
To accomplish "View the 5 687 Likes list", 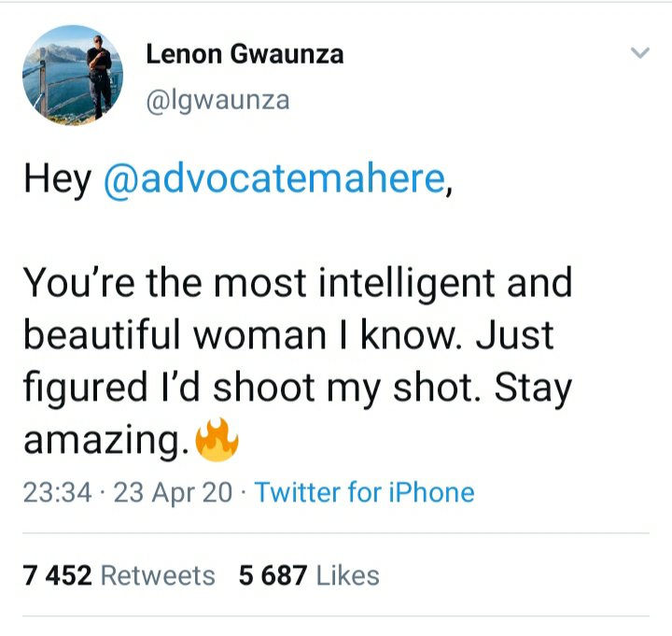I will click(309, 575).
